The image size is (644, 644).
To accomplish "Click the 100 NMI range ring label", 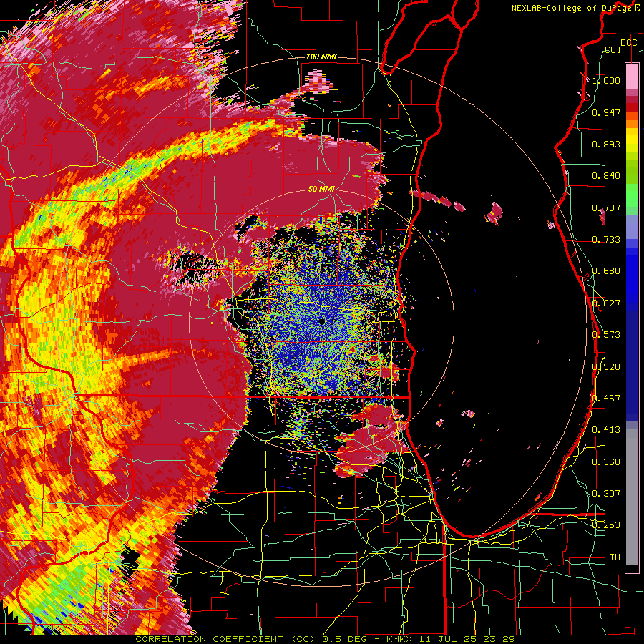I will point(321,57).
